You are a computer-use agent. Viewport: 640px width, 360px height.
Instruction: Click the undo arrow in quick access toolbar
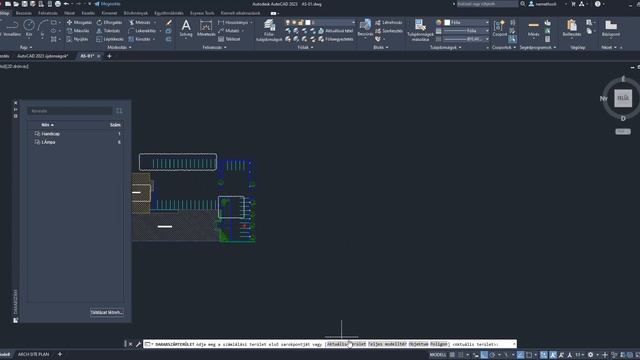click(66, 4)
